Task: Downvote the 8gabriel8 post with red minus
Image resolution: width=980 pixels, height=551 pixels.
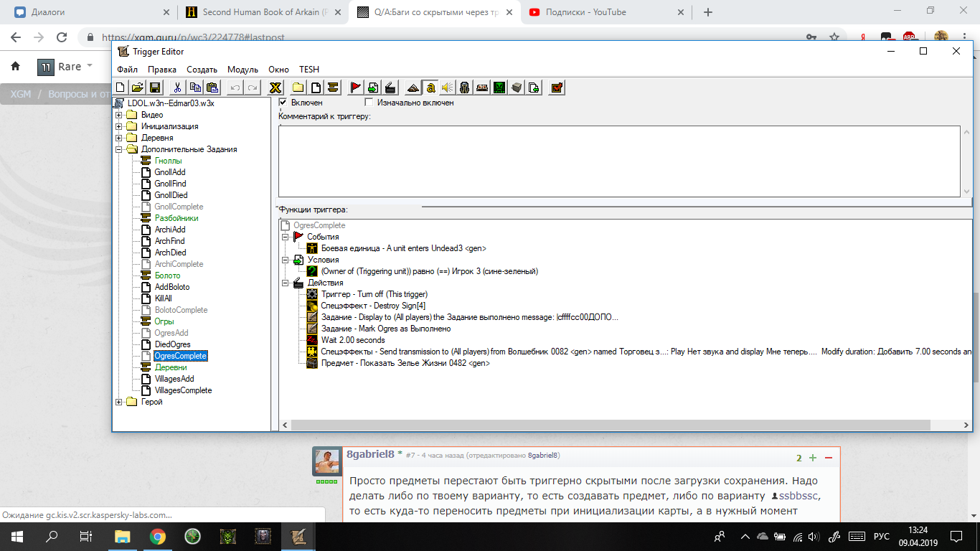Action: 829,458
